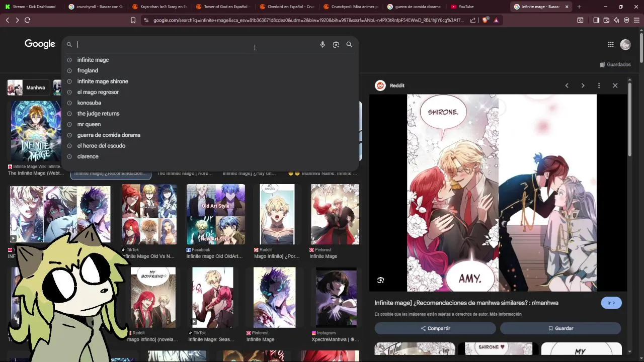Image resolution: width=644 pixels, height=362 pixels.
Task: Search by image with Google Lens icon
Action: click(x=336, y=44)
